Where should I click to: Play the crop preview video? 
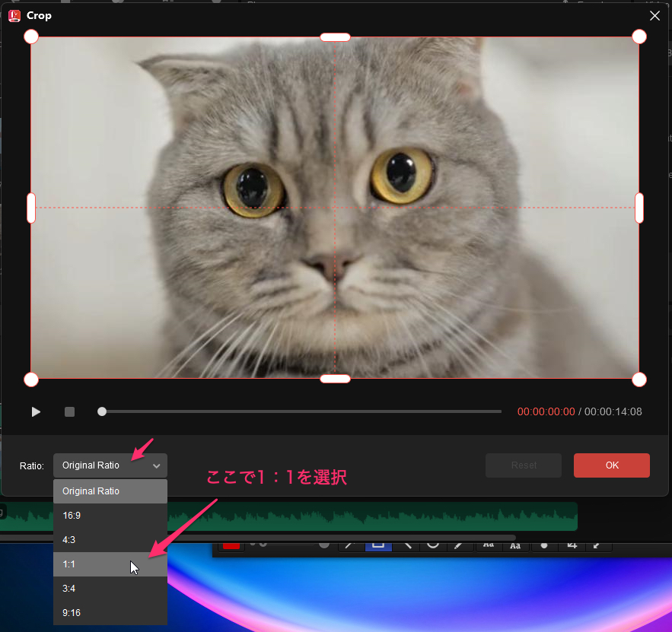click(x=36, y=411)
